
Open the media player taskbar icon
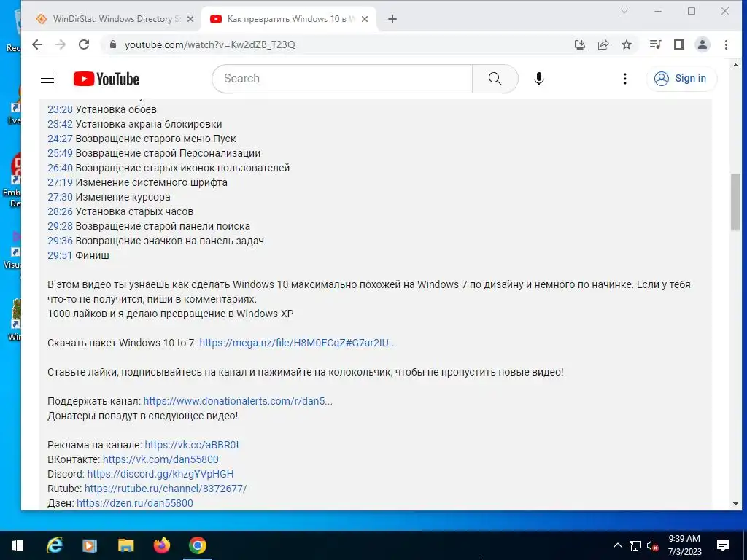point(90,545)
